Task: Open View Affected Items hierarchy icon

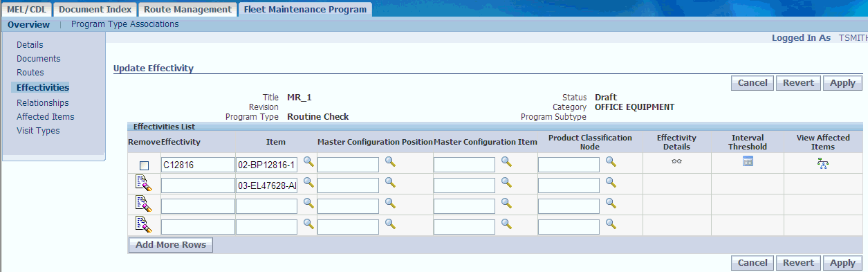Action: click(x=823, y=164)
